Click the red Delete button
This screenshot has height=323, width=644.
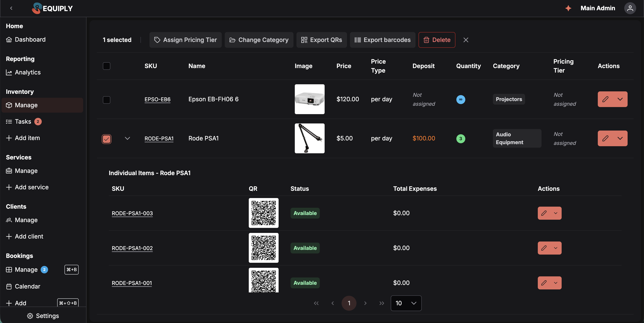coord(437,40)
